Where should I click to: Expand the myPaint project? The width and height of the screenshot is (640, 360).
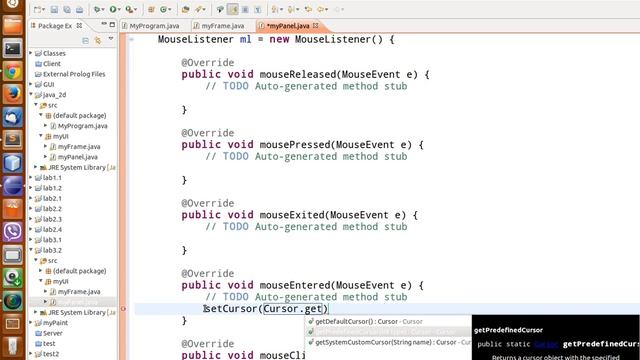click(31, 322)
